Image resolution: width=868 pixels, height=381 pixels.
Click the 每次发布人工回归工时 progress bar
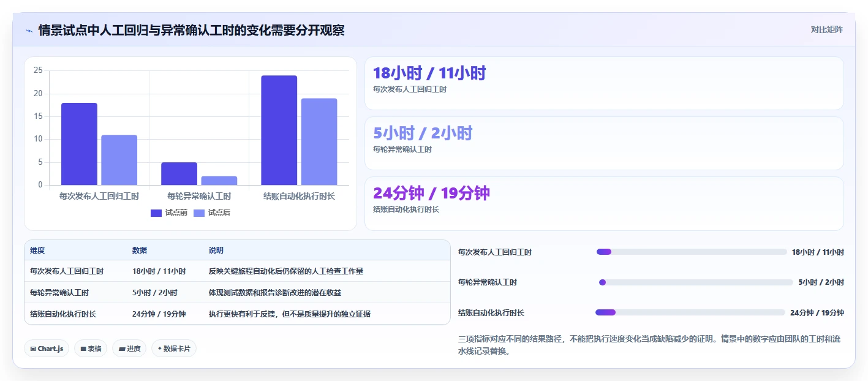[x=692, y=252]
